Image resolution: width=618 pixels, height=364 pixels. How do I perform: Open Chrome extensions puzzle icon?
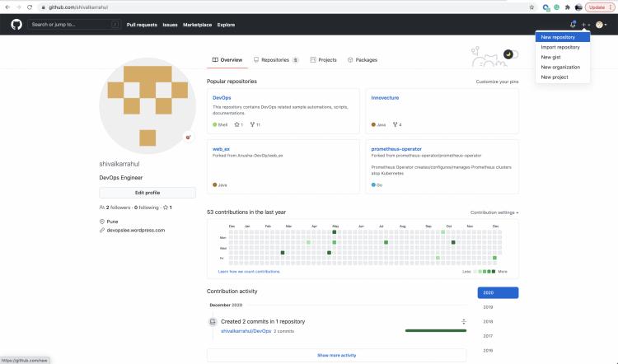click(567, 7)
